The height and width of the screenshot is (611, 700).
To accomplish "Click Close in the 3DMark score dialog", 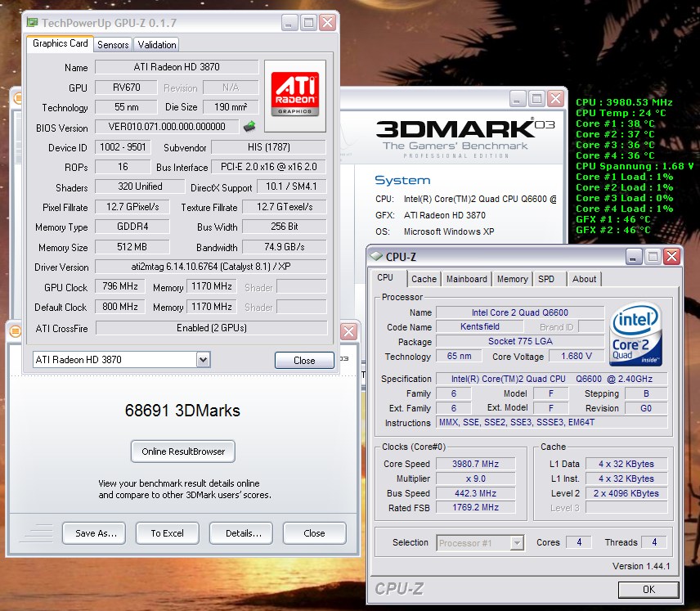I will point(314,533).
